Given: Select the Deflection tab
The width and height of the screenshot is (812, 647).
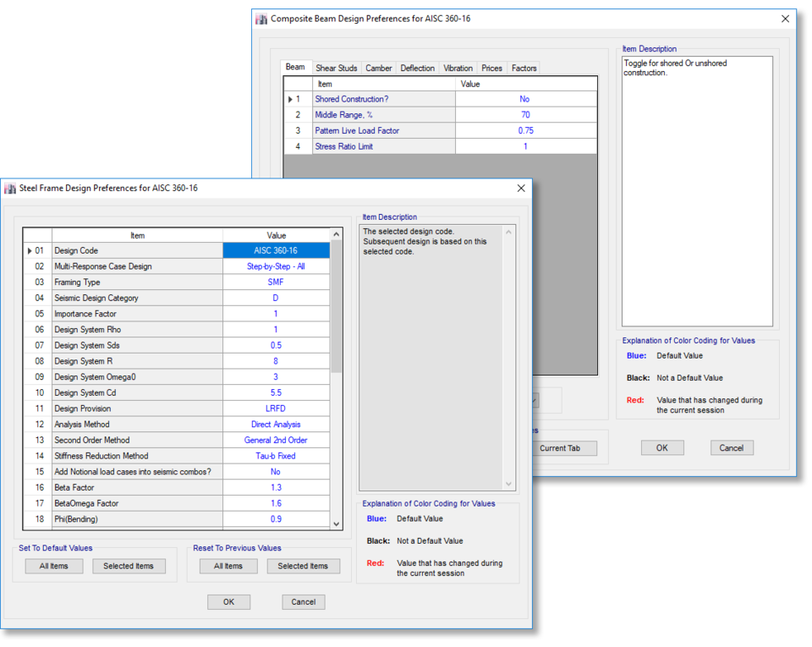Looking at the screenshot, I should point(417,68).
